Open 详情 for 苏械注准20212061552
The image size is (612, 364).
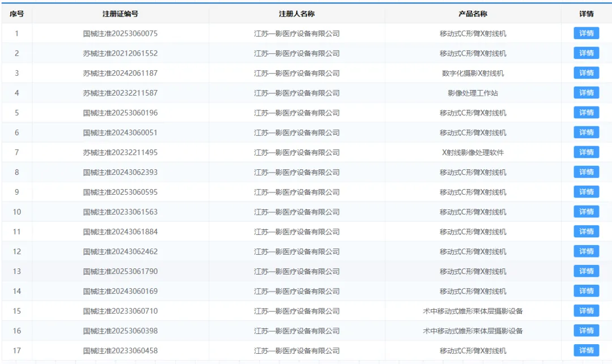[x=586, y=53]
